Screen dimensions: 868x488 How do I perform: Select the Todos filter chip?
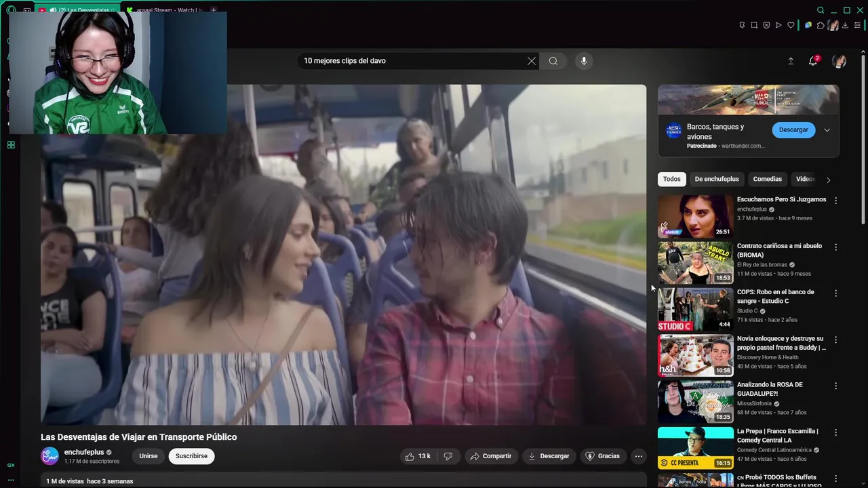point(672,179)
